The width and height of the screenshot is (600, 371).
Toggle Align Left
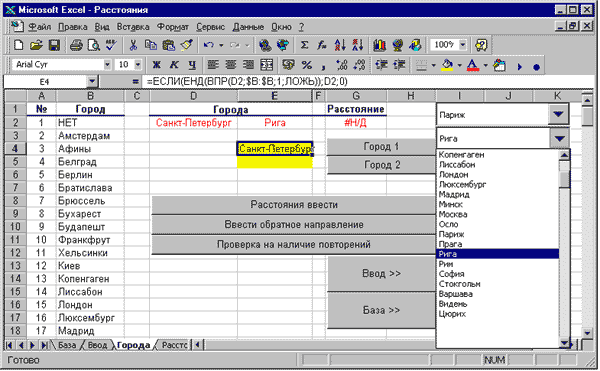click(213, 65)
